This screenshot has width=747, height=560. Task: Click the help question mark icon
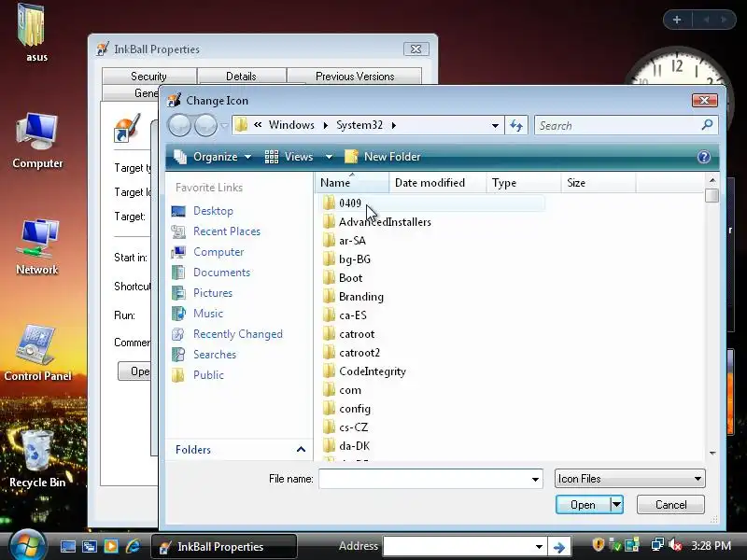pyautogui.click(x=704, y=157)
